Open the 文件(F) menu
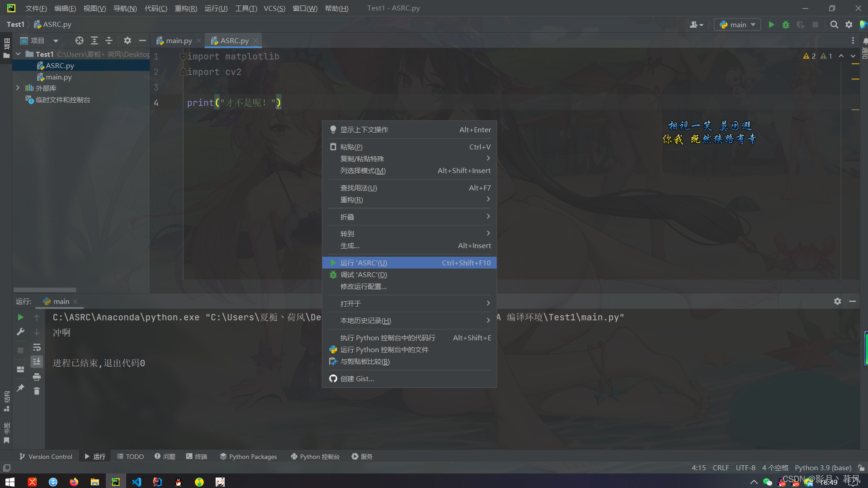868x488 pixels. (36, 8)
